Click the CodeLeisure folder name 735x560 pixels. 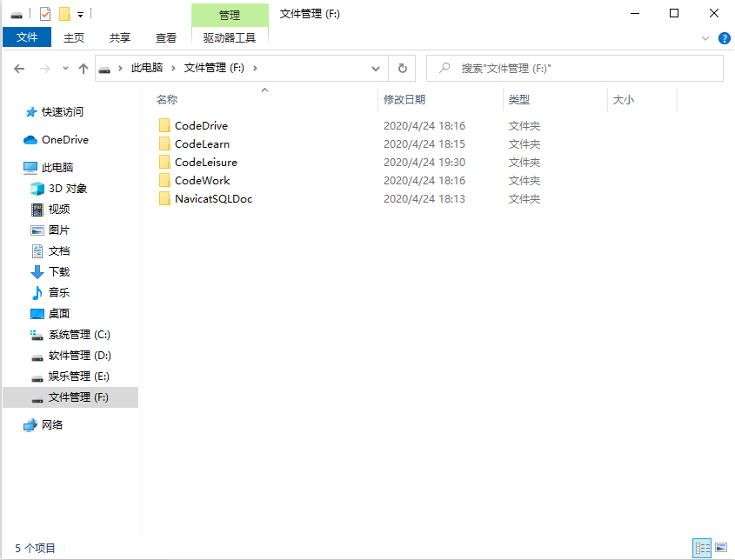point(206,162)
